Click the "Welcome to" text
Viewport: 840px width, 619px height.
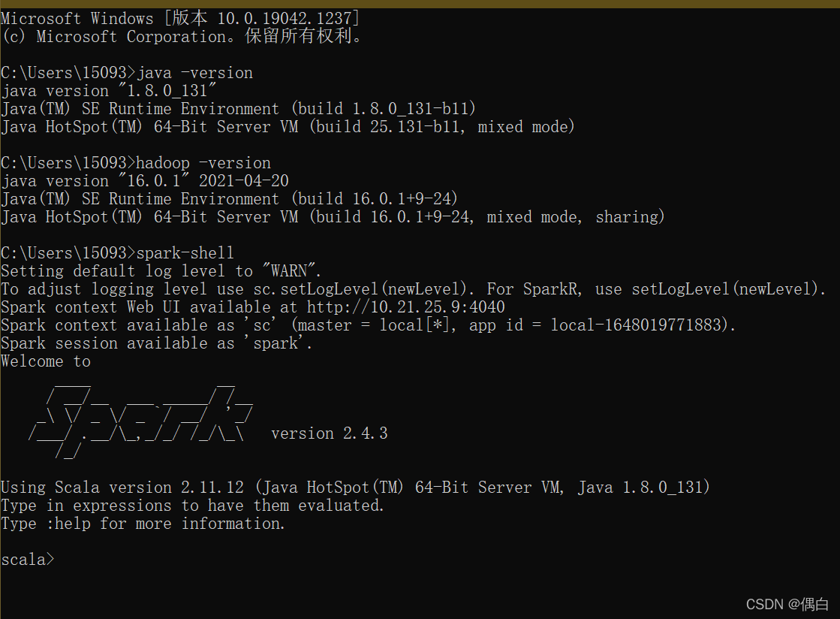[x=46, y=361]
